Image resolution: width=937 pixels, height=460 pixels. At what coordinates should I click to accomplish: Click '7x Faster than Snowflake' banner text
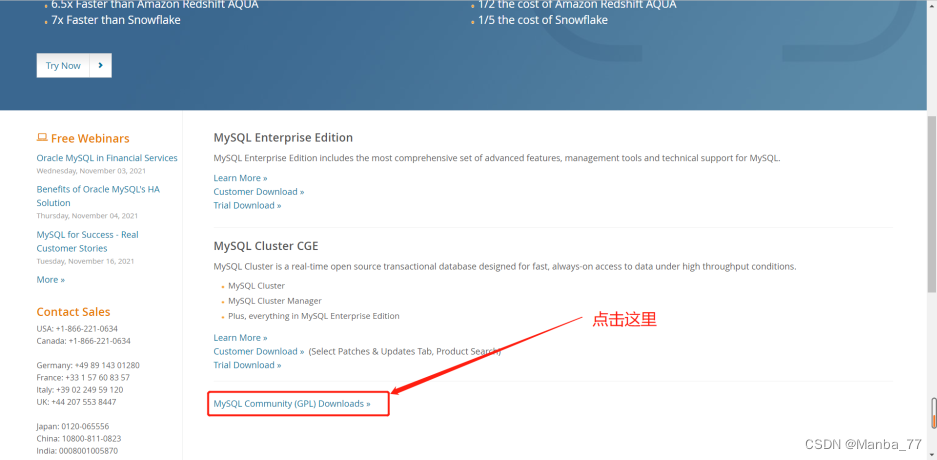pyautogui.click(x=116, y=20)
